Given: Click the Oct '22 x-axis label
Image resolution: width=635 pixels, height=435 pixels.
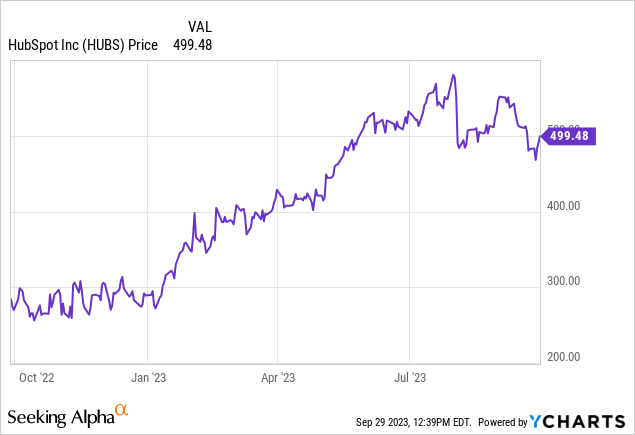Looking at the screenshot, I should (x=38, y=377).
